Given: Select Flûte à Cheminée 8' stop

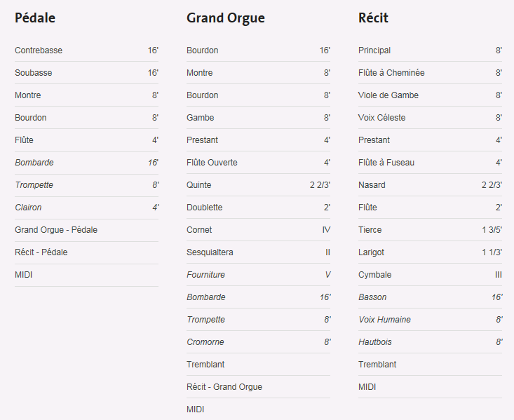Looking at the screenshot, I should pyautogui.click(x=430, y=72).
